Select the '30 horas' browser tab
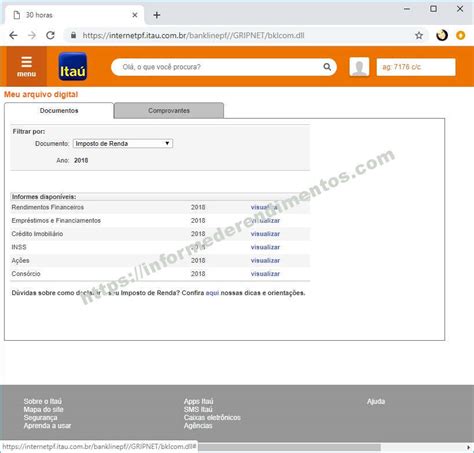474x453 pixels. [x=75, y=15]
